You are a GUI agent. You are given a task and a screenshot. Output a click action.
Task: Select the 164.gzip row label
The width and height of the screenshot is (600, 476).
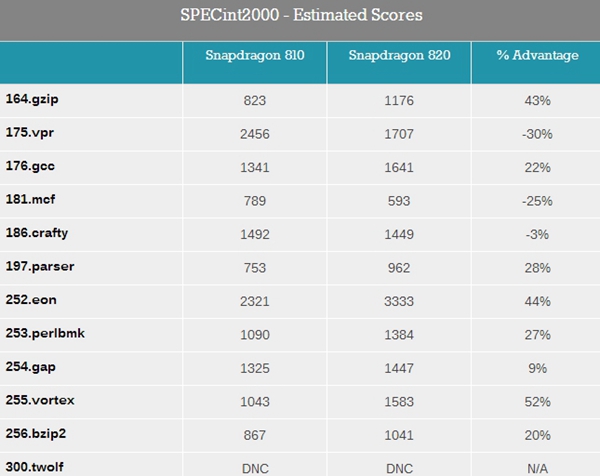click(27, 100)
